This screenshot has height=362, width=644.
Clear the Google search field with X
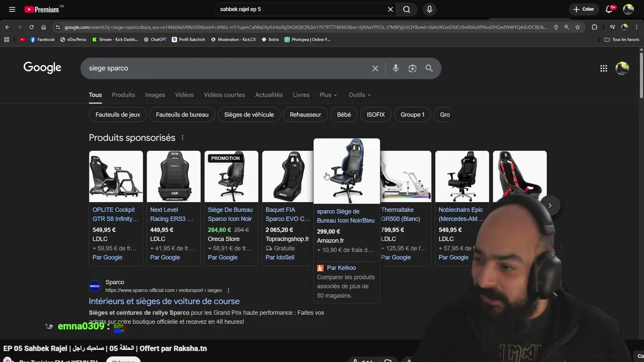(x=375, y=68)
